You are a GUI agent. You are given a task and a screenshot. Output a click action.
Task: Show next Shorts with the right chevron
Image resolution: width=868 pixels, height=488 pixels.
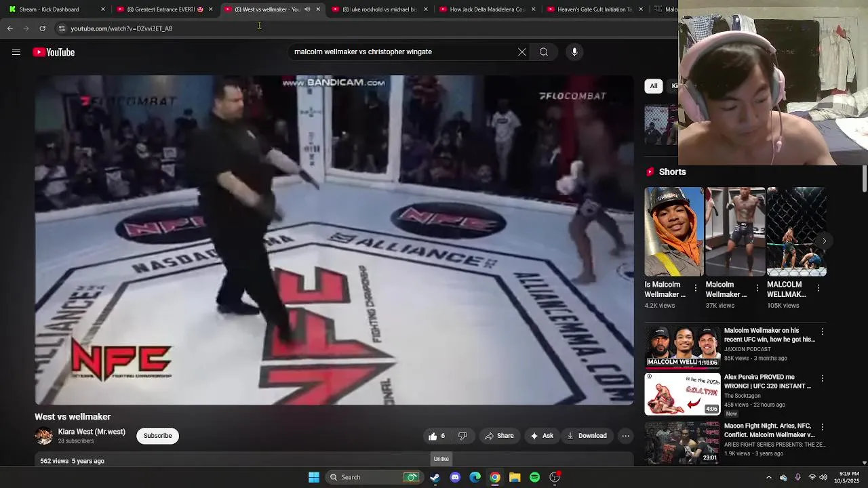824,241
